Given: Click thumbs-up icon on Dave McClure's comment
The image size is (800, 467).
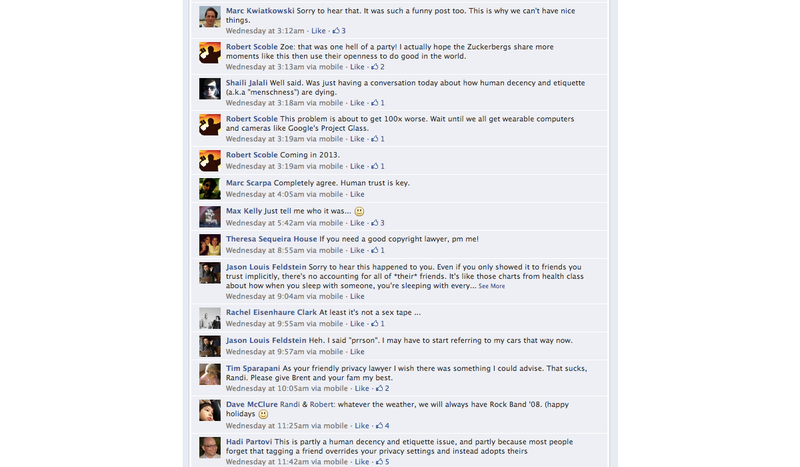Looking at the screenshot, I should click(x=379, y=425).
